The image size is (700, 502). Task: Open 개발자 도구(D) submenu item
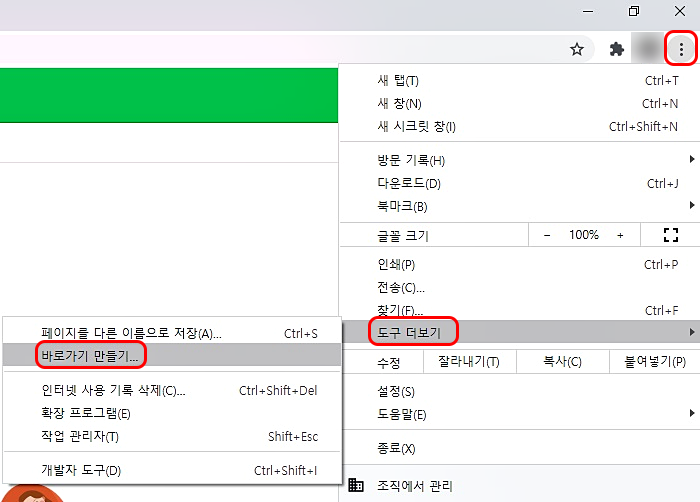point(172,470)
